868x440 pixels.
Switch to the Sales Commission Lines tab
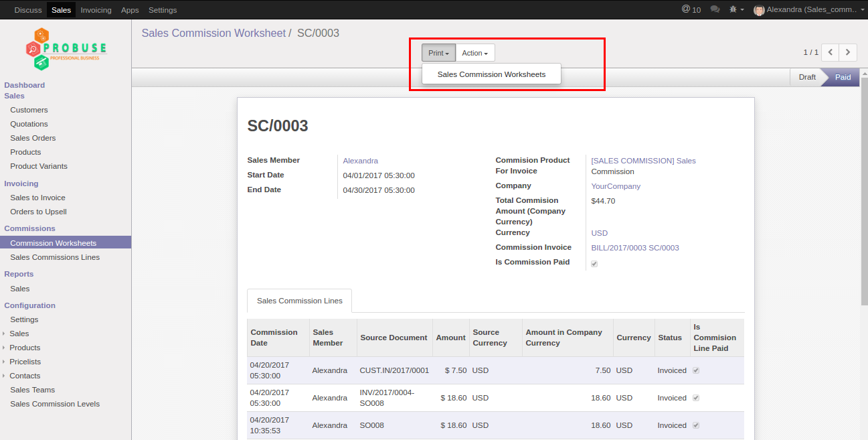point(299,301)
